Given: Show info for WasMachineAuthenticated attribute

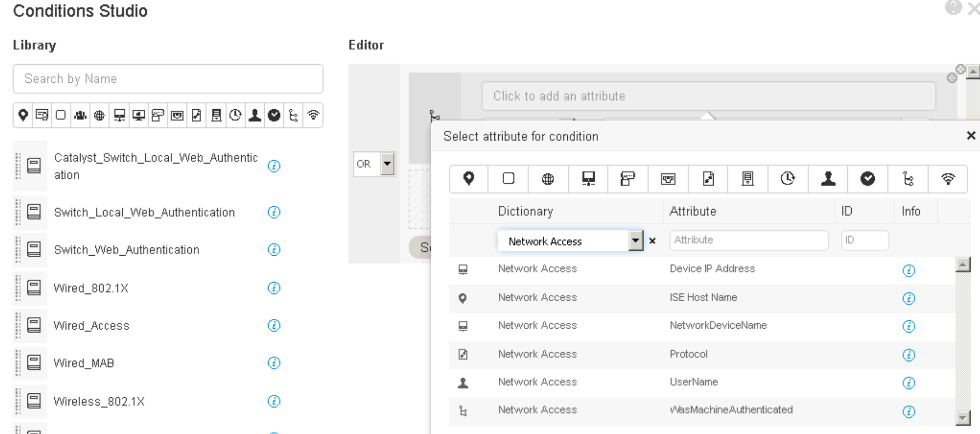Looking at the screenshot, I should (909, 412).
